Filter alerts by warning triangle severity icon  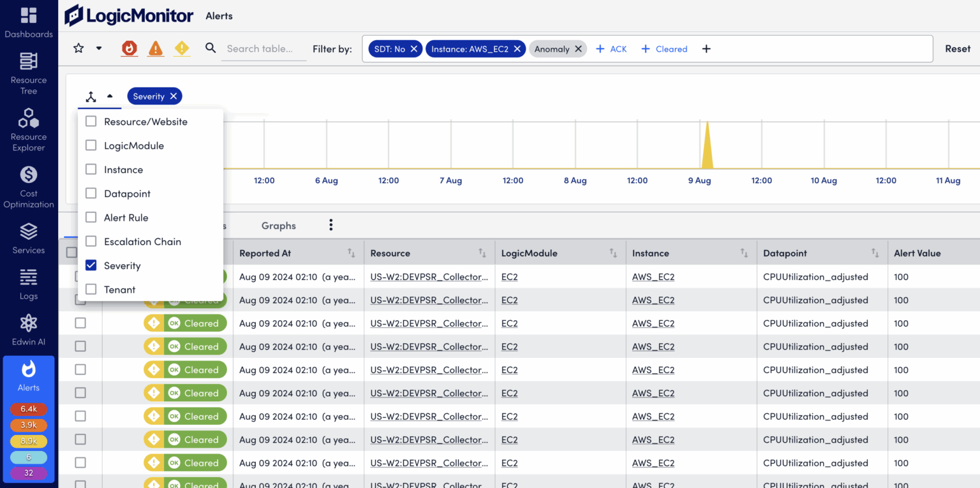156,48
